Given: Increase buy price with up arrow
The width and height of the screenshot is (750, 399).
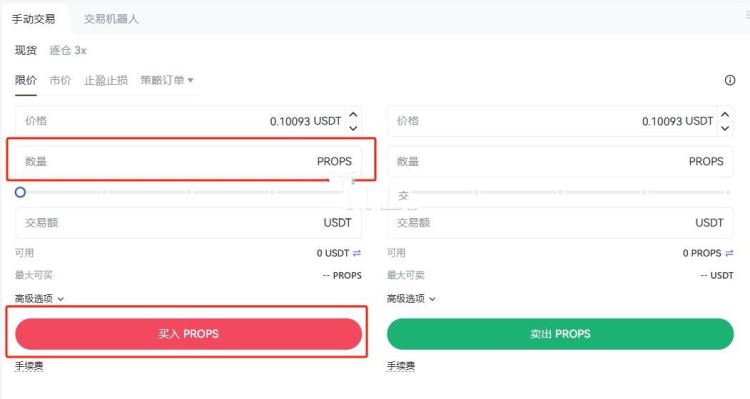Looking at the screenshot, I should [353, 115].
